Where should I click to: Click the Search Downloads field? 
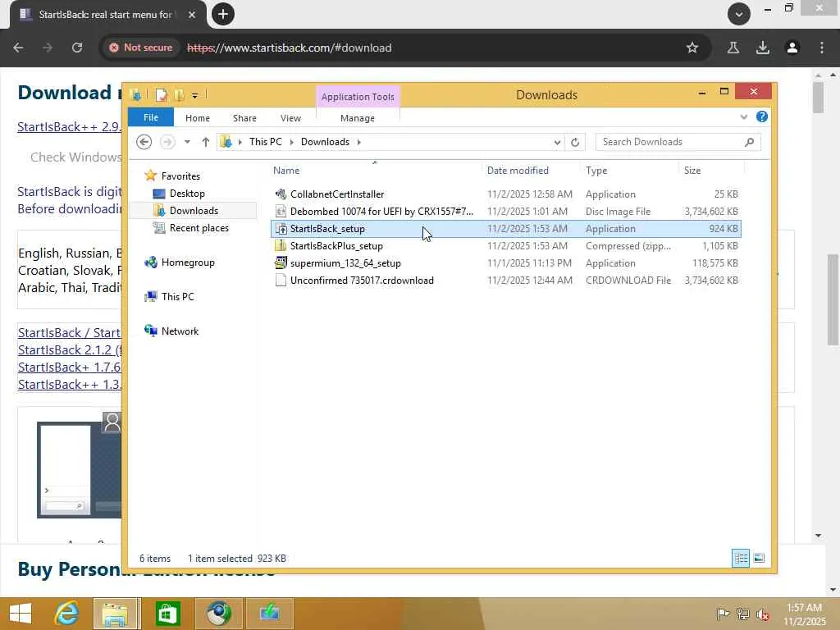(678, 142)
